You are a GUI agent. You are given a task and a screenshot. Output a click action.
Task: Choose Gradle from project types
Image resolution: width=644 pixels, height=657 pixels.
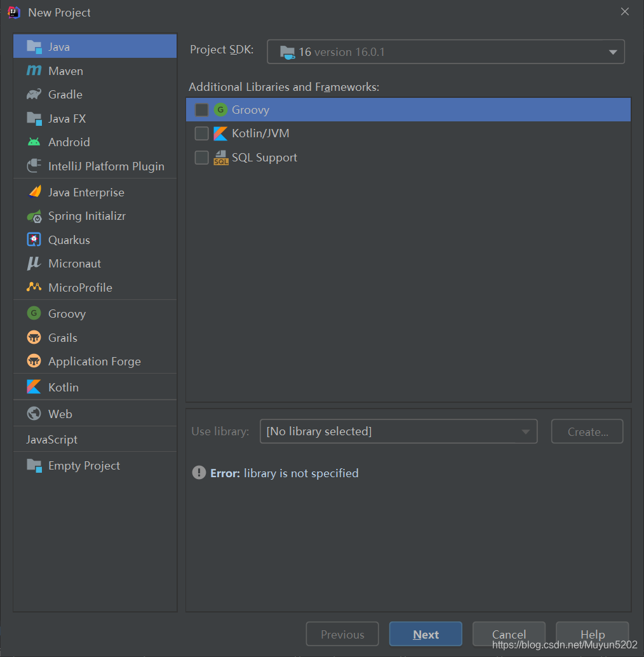95,94
